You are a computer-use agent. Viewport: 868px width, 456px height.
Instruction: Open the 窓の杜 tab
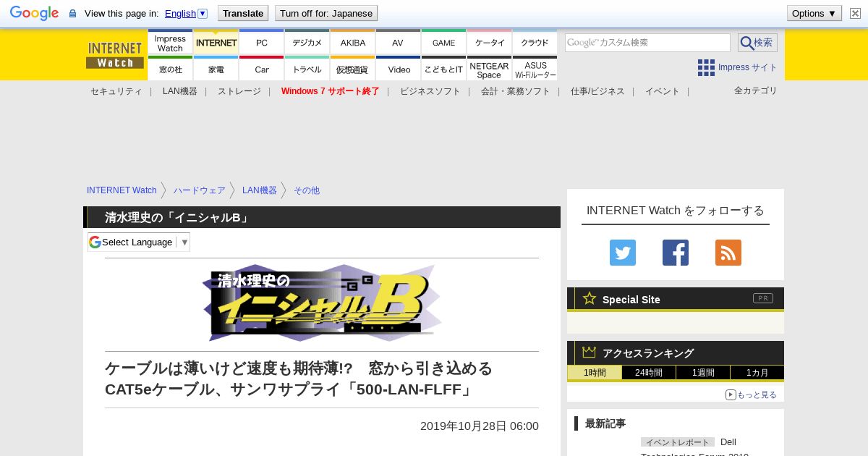170,69
